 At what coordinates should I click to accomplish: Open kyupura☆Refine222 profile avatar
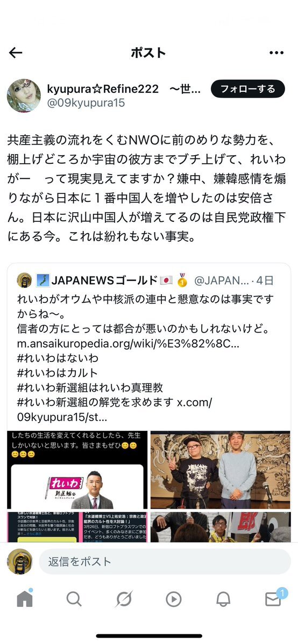click(24, 96)
